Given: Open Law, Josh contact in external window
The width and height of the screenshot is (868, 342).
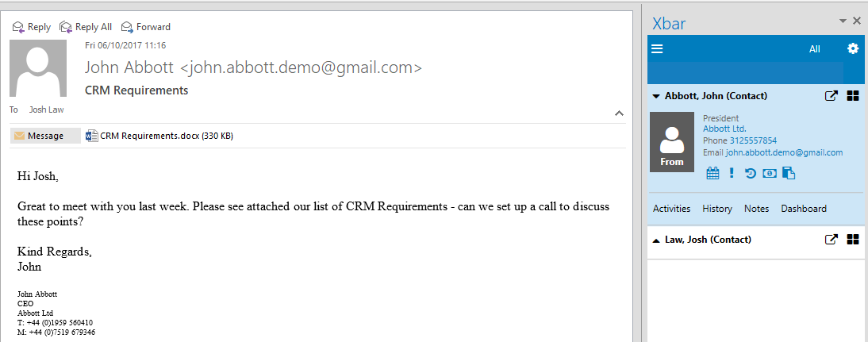Looking at the screenshot, I should click(831, 240).
